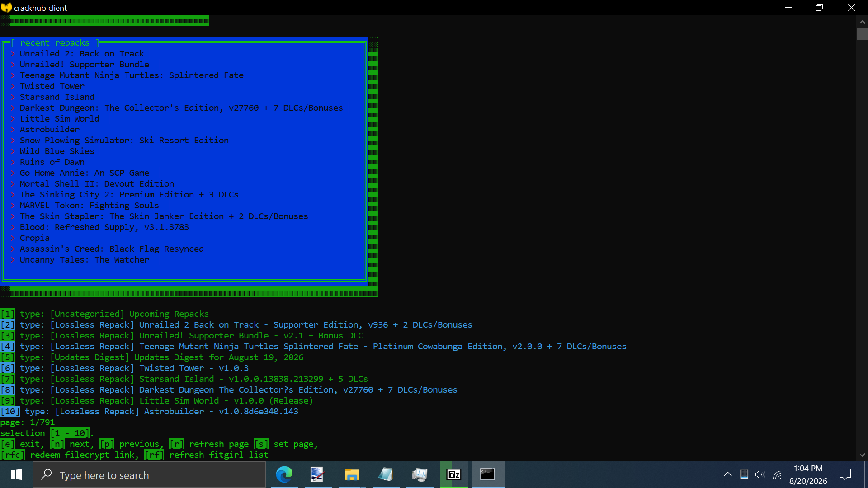Click the scrollbar down arrow
The height and width of the screenshot is (488, 868).
pyautogui.click(x=862, y=455)
